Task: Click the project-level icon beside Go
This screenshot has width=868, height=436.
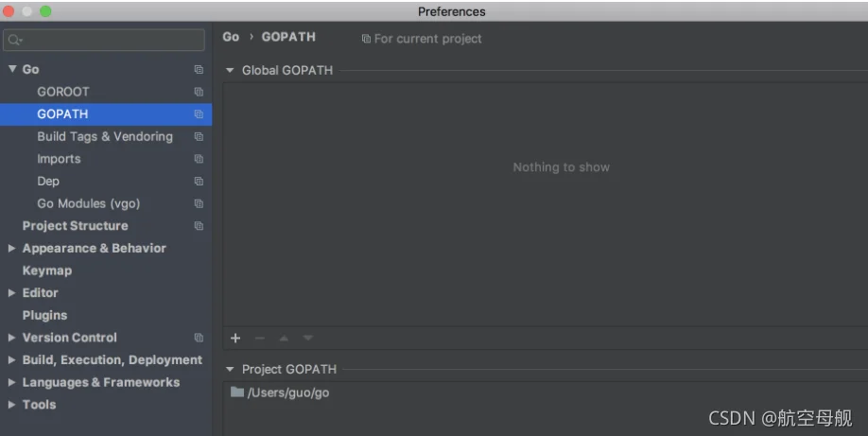Action: click(199, 69)
